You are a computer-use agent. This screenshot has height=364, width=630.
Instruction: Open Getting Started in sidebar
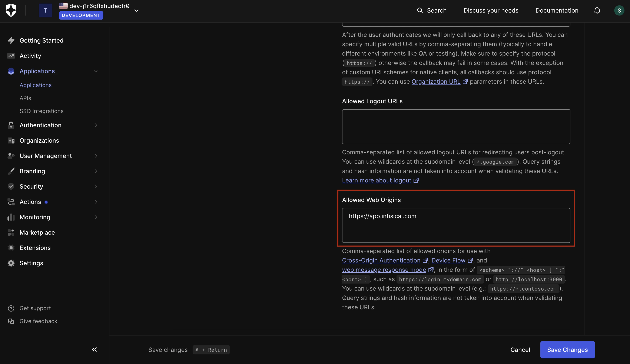pos(42,40)
